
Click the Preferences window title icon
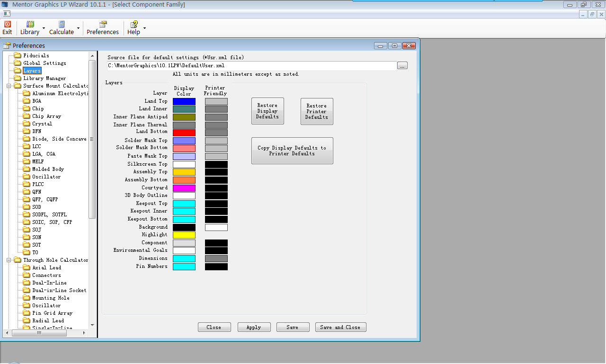pyautogui.click(x=7, y=45)
